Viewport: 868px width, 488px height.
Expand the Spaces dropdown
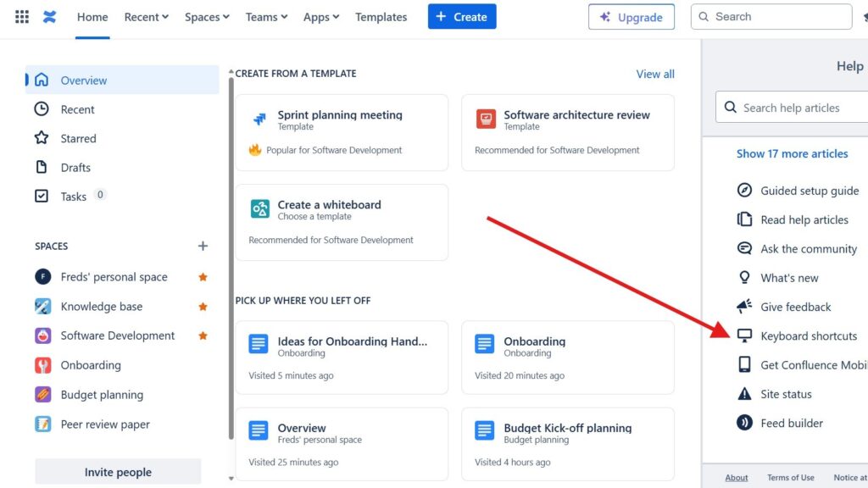(x=206, y=16)
